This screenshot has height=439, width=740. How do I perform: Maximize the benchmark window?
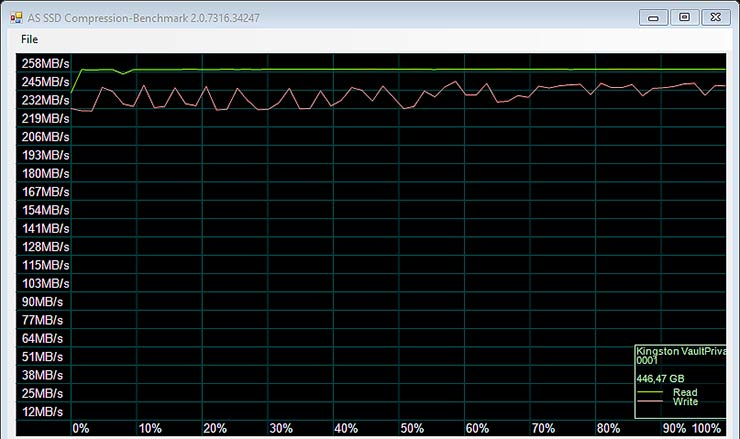[684, 17]
